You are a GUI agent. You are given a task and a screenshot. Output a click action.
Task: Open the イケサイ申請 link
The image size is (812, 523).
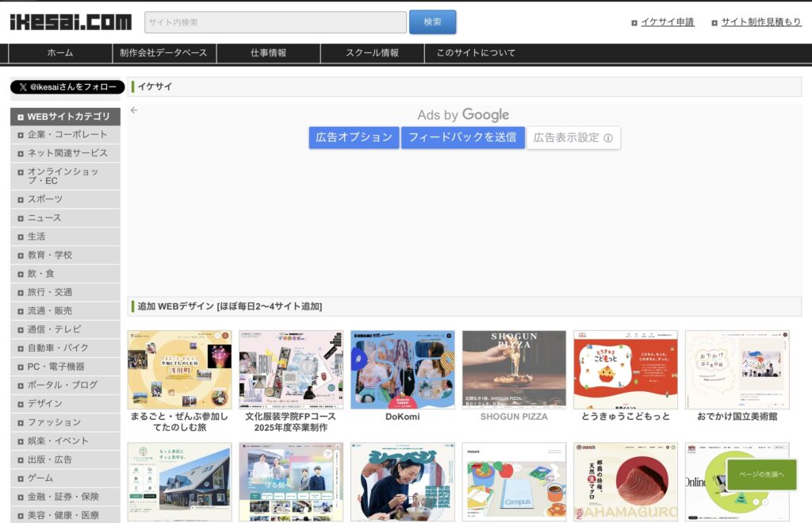point(667,22)
